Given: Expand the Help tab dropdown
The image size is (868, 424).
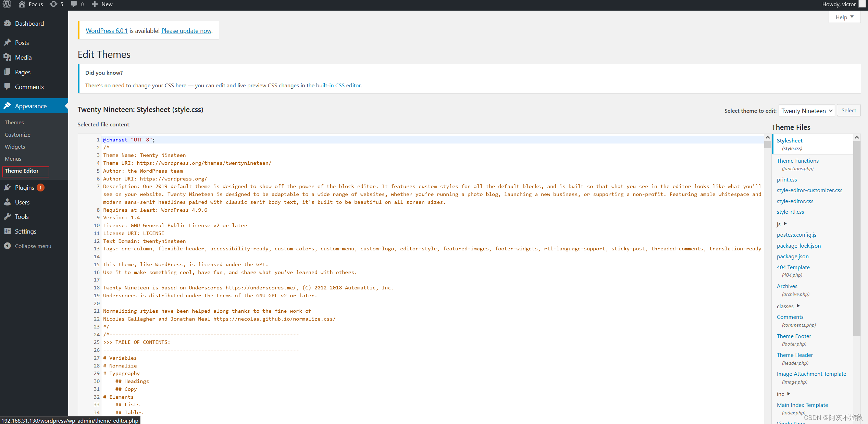Looking at the screenshot, I should coord(844,17).
